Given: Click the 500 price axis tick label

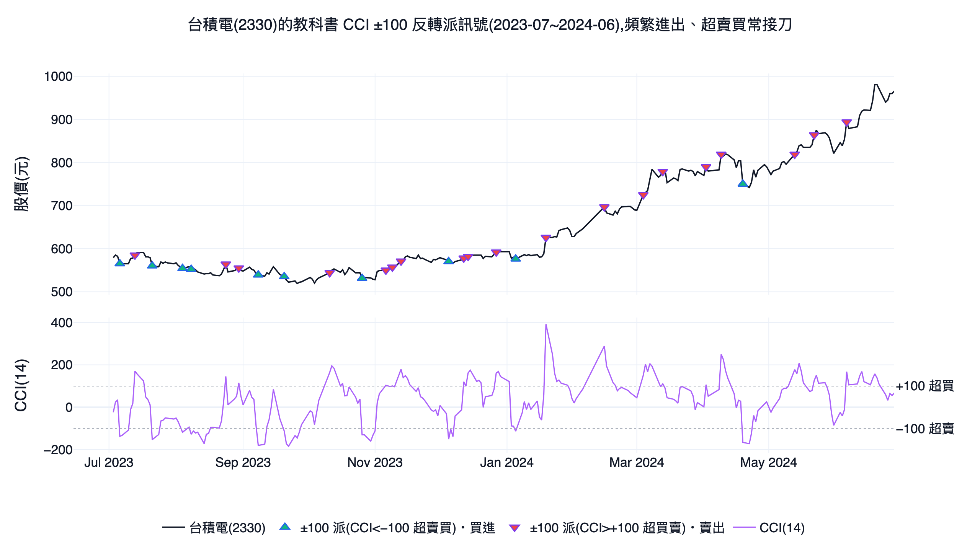Looking at the screenshot, I should tap(62, 292).
